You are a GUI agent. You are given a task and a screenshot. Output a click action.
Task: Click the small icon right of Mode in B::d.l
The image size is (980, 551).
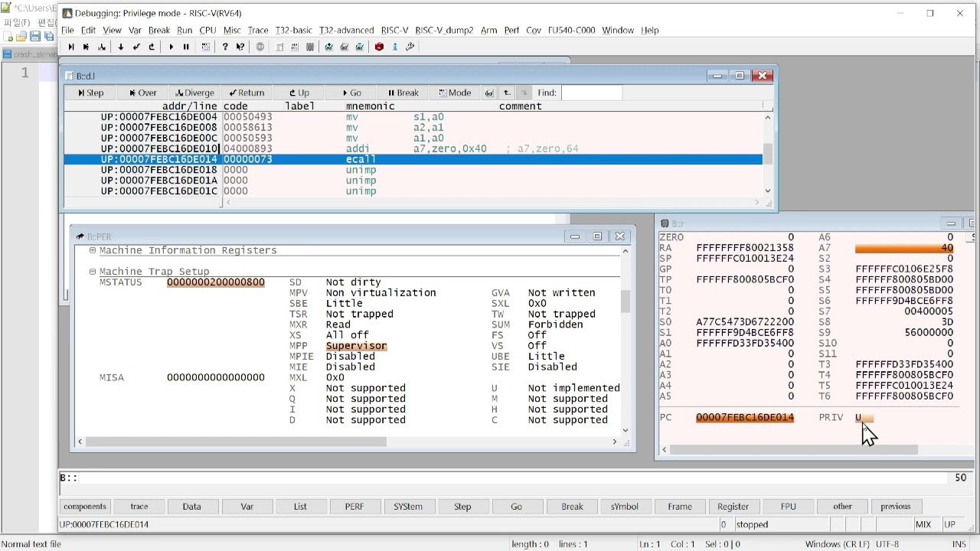click(489, 93)
